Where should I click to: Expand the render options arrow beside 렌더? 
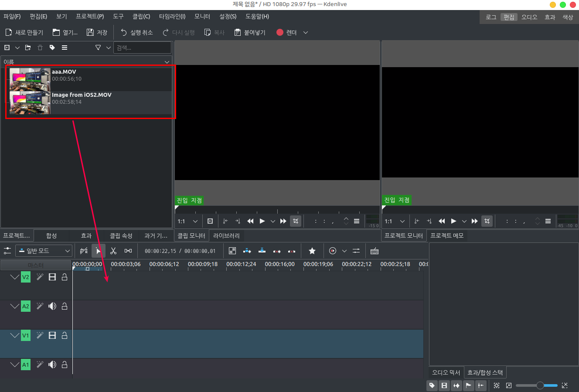pyautogui.click(x=306, y=32)
